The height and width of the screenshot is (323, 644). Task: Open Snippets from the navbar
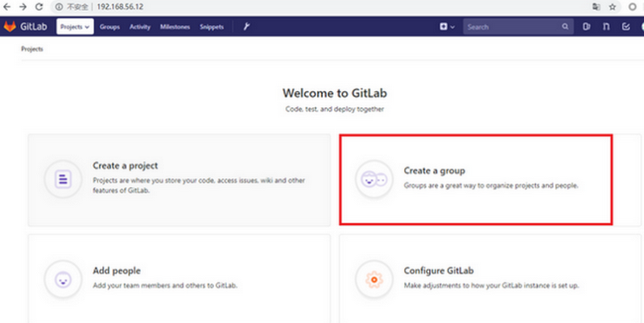point(212,27)
